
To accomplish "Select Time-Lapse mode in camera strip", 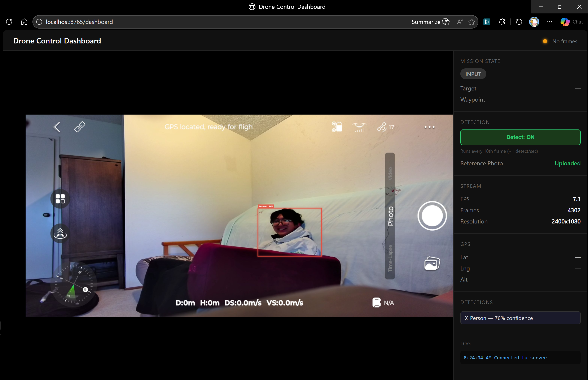I will click(x=390, y=258).
